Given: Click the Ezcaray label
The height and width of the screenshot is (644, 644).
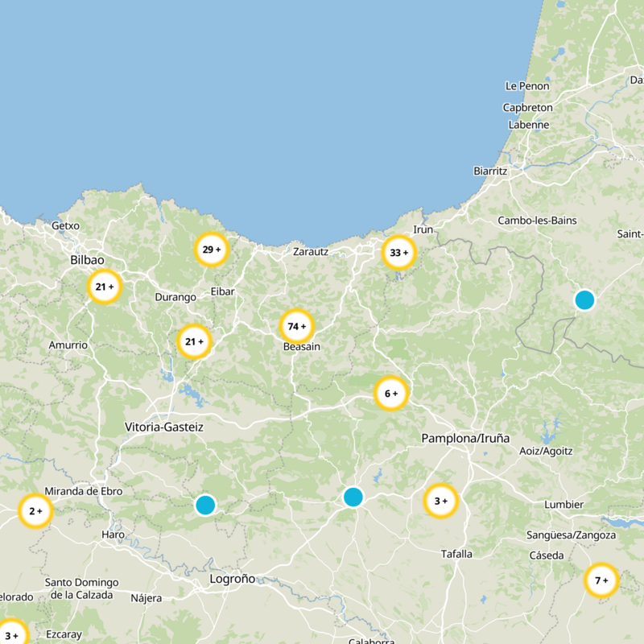Looking at the screenshot, I should click(x=64, y=634).
